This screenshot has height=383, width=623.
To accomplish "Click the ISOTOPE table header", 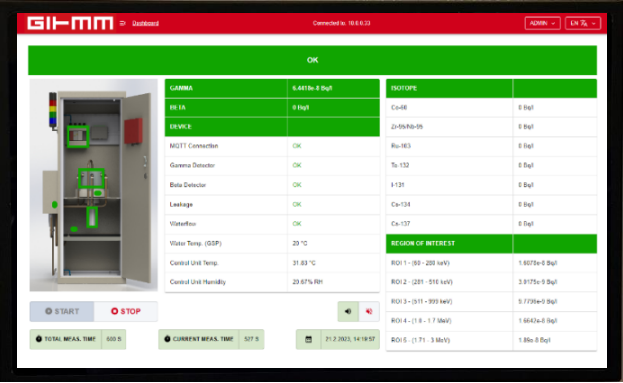I will point(491,88).
